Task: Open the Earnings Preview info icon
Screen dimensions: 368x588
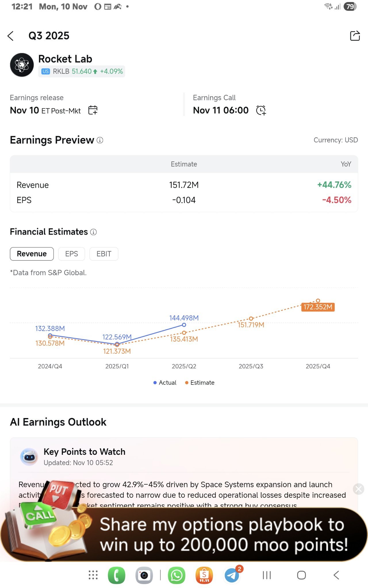Action: click(x=100, y=140)
